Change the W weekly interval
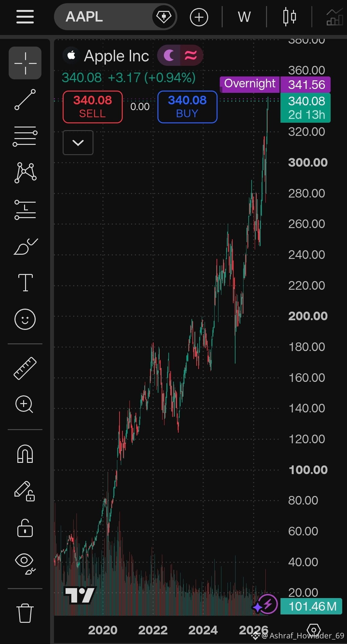The image size is (347, 644). (244, 17)
